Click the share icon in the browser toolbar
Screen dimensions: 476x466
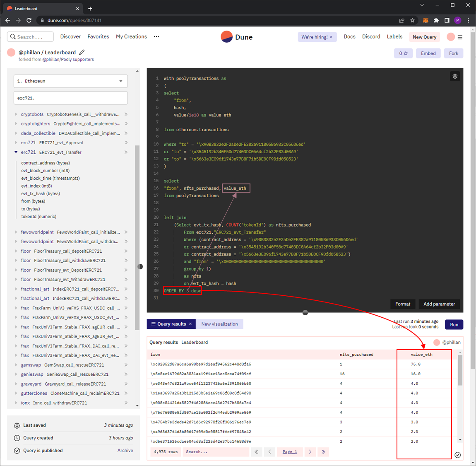tap(401, 20)
